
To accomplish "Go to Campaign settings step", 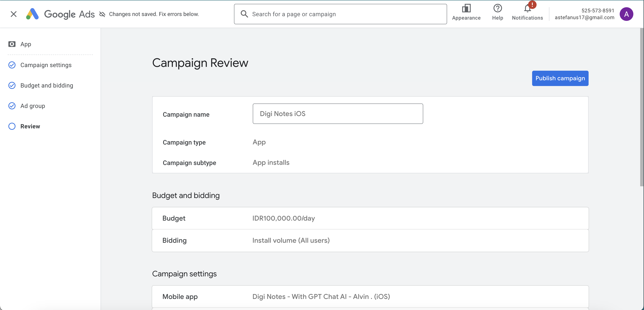I will coord(46,65).
